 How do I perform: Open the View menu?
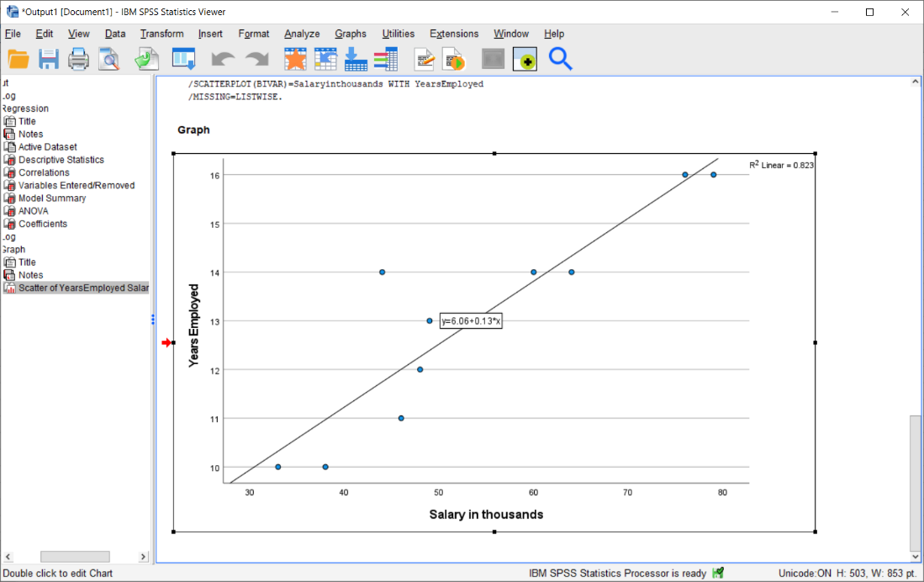click(78, 34)
